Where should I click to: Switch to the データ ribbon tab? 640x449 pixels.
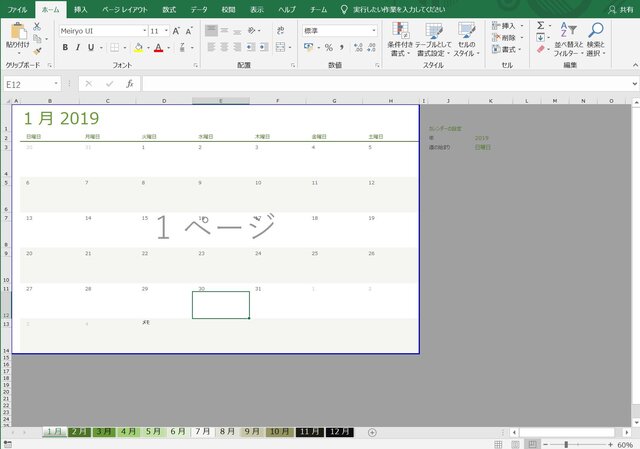tap(199, 9)
